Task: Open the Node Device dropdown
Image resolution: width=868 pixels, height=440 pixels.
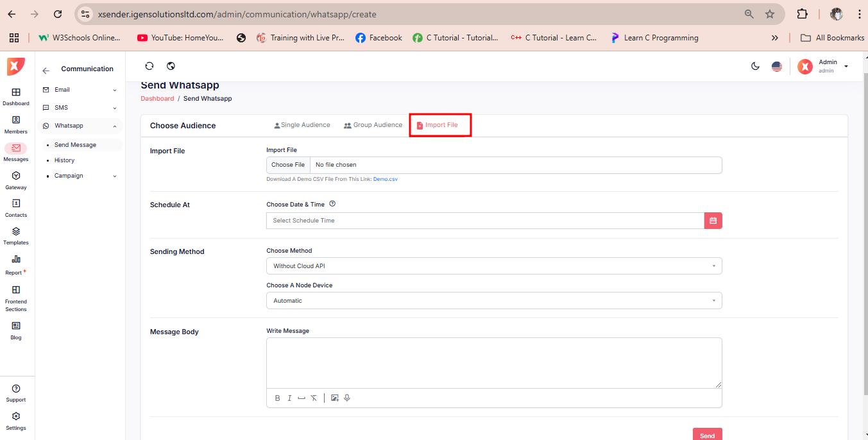Action: (493, 301)
